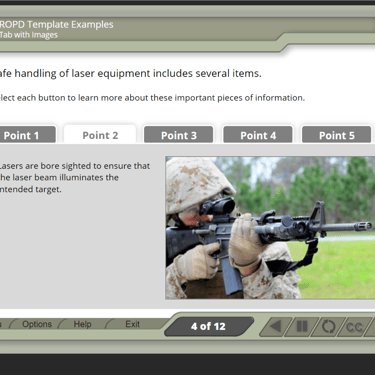The width and height of the screenshot is (375, 375).
Task: Click the 4 of 12 page indicator
Action: (208, 326)
